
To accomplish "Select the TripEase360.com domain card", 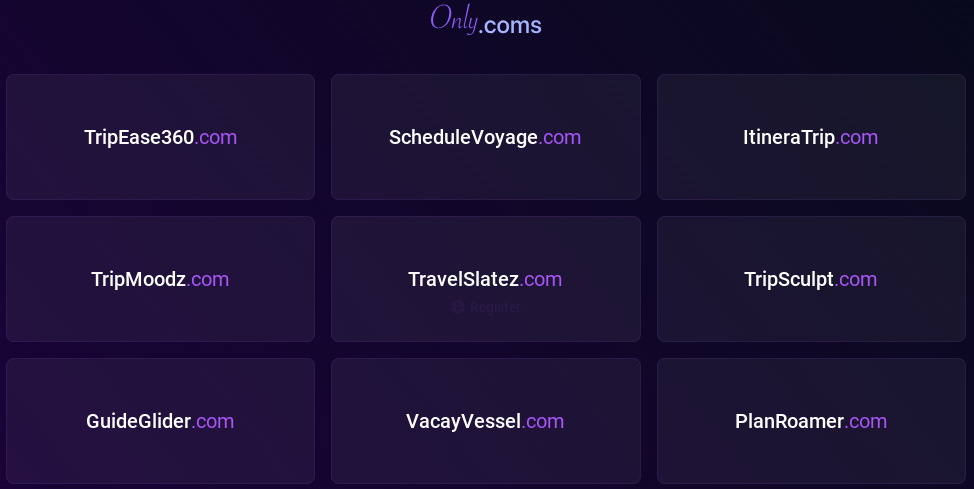I will point(160,137).
